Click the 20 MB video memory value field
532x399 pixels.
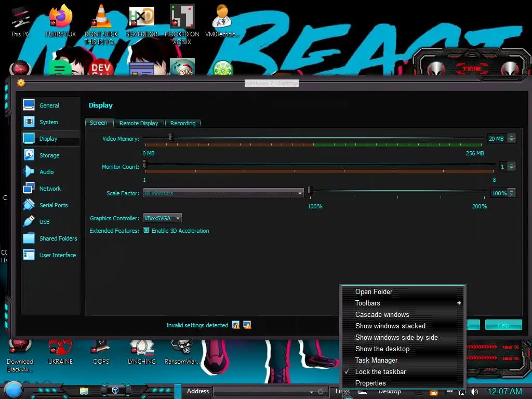[497, 138]
